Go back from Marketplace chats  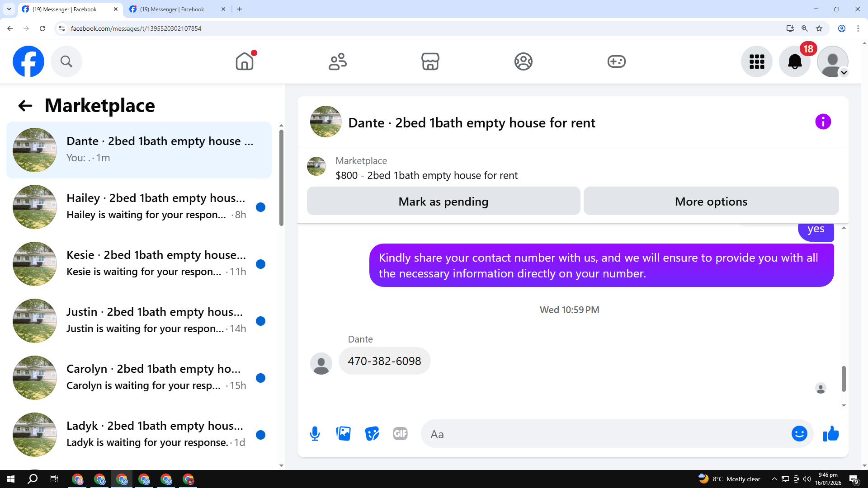25,106
